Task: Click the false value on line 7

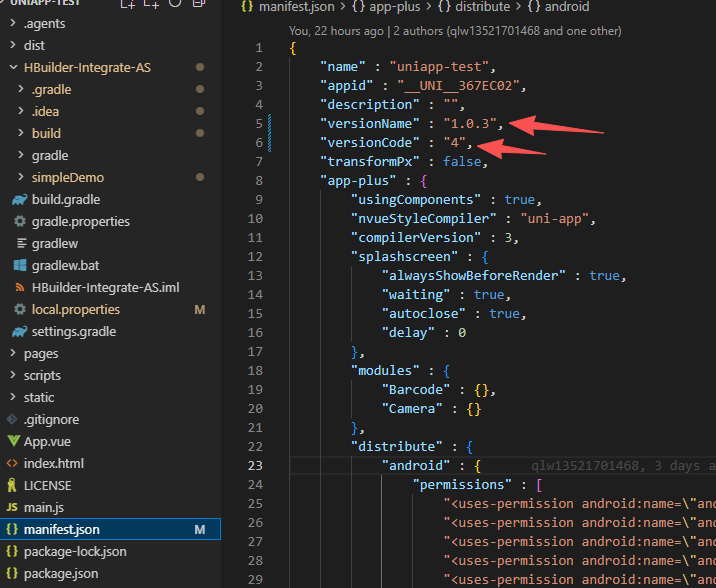Action: [x=462, y=162]
